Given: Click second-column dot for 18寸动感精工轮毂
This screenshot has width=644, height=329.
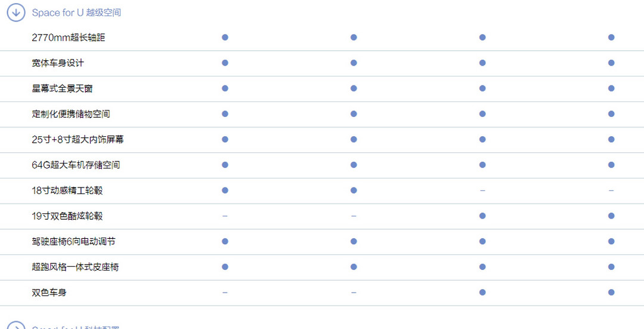Looking at the screenshot, I should (354, 190).
